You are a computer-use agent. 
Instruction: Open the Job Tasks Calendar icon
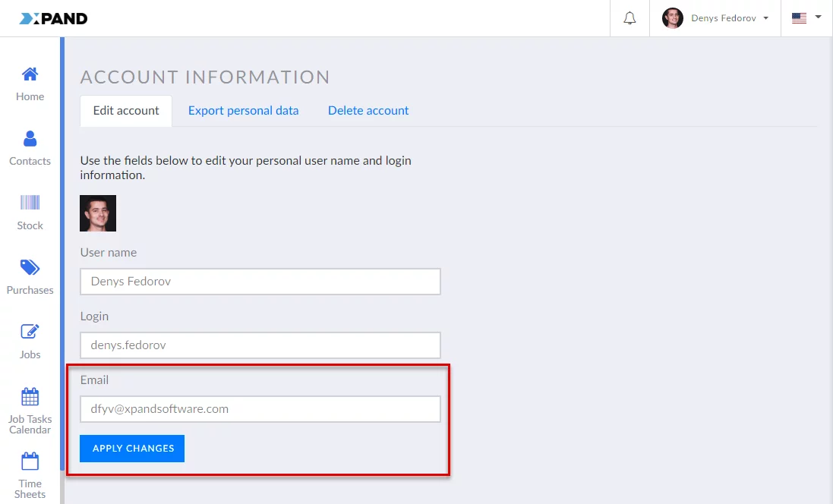(30, 397)
